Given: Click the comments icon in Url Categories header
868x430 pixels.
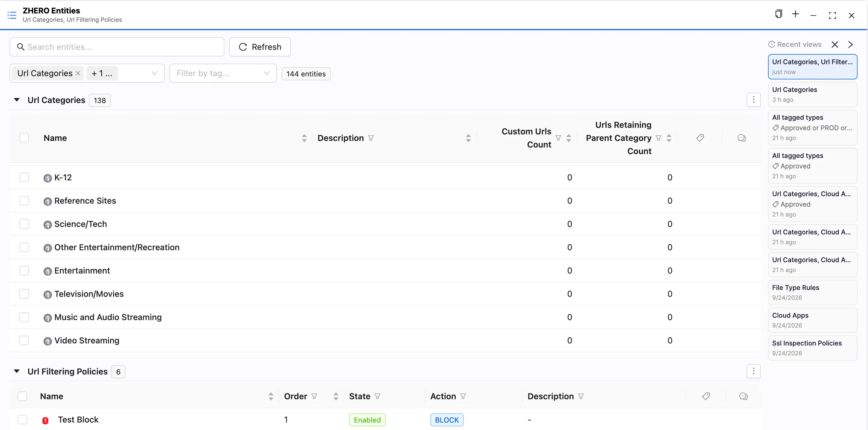Looking at the screenshot, I should click(741, 138).
